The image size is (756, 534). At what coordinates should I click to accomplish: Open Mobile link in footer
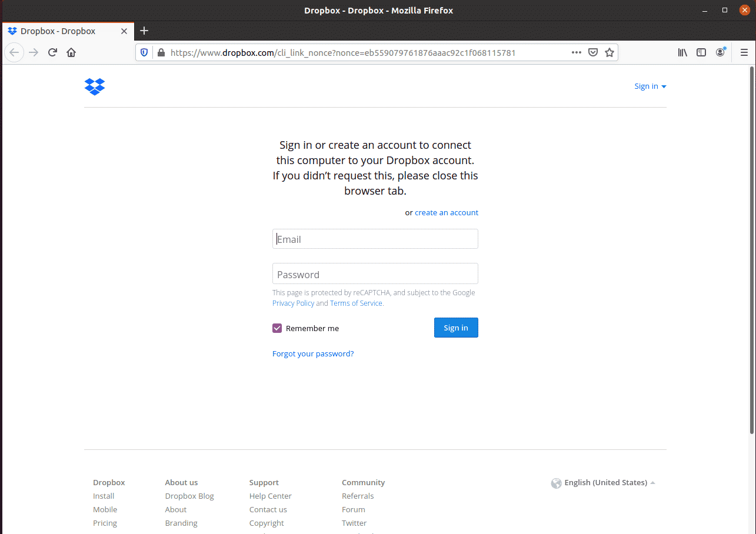105,510
